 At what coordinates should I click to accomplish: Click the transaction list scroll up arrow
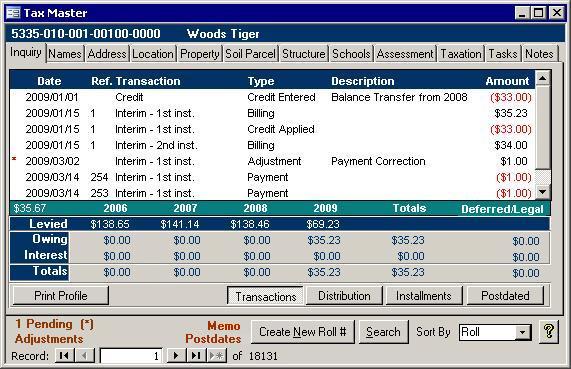[543, 78]
